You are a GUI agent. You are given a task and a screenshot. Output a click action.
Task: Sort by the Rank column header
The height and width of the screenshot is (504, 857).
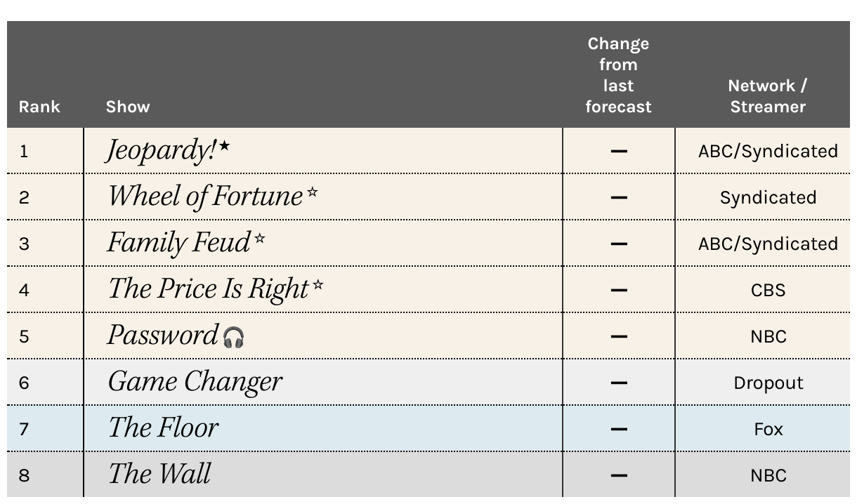pyautogui.click(x=39, y=107)
